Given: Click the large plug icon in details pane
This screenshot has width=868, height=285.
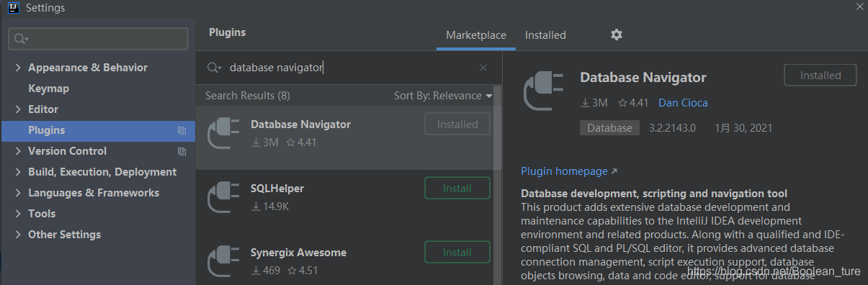Looking at the screenshot, I should point(543,91).
